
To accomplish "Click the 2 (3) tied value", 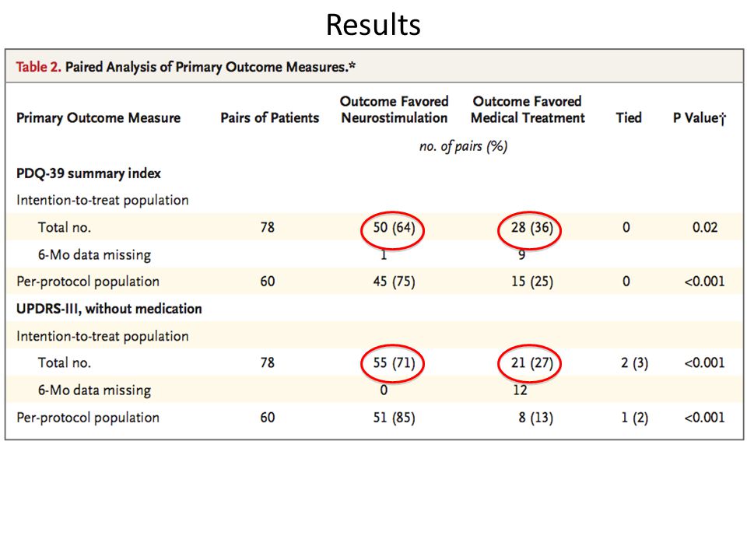I will click(x=634, y=363).
